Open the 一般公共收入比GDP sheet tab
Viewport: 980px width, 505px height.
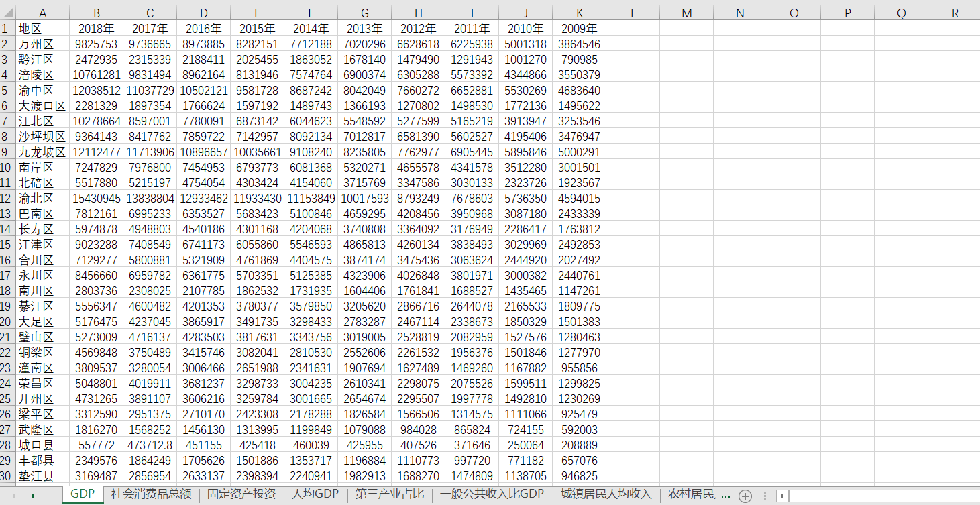(492, 494)
